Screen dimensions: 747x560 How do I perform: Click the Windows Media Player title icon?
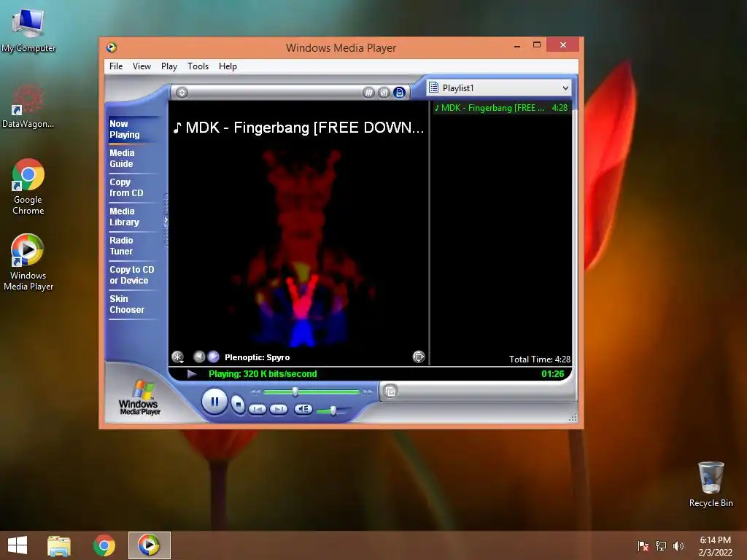coord(112,47)
